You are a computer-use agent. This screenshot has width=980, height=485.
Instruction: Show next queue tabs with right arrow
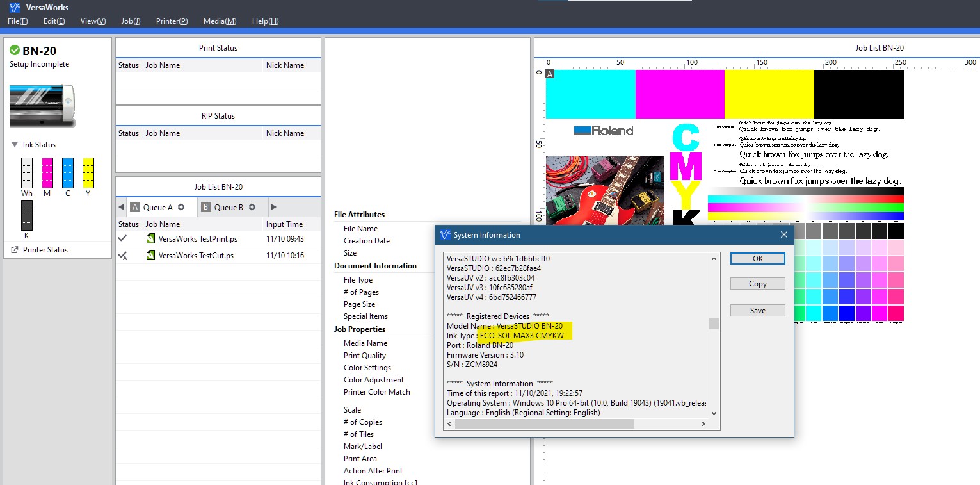click(x=273, y=207)
